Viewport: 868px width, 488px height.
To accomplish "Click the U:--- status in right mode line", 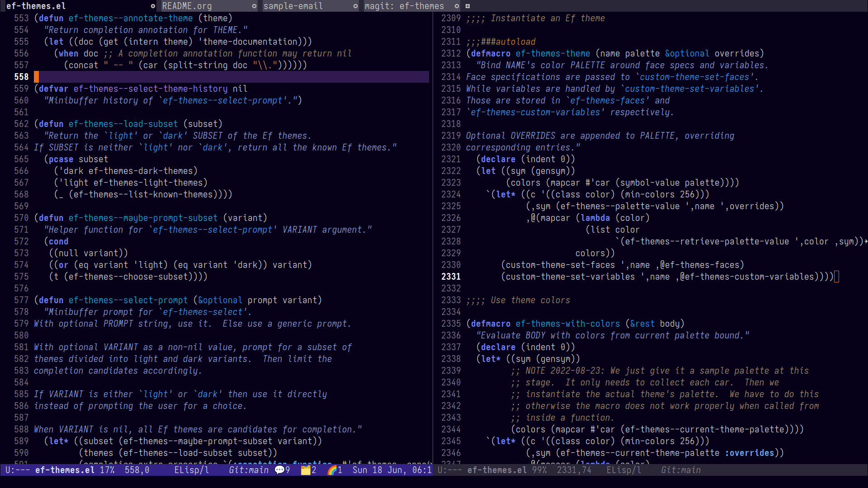I will [x=450, y=470].
